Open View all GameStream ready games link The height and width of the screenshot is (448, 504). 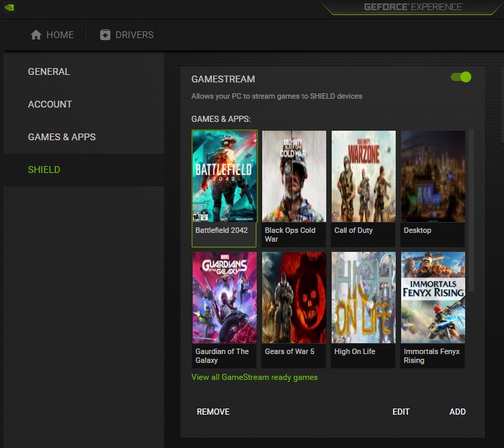pyautogui.click(x=255, y=377)
